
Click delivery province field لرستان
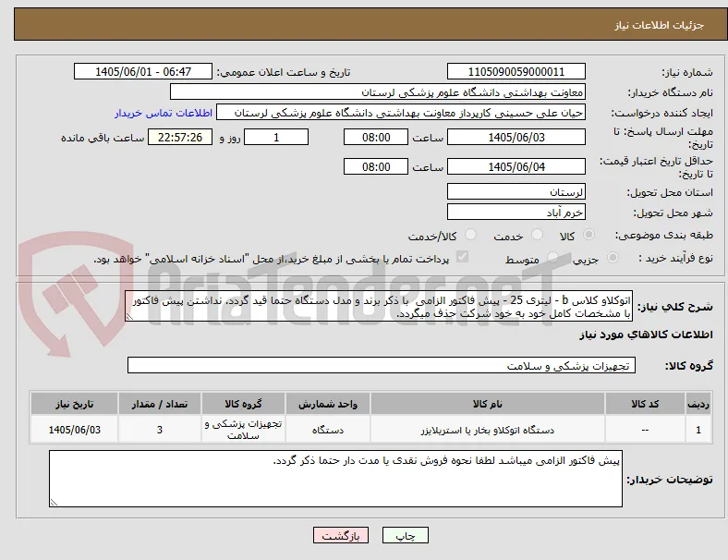(516, 191)
